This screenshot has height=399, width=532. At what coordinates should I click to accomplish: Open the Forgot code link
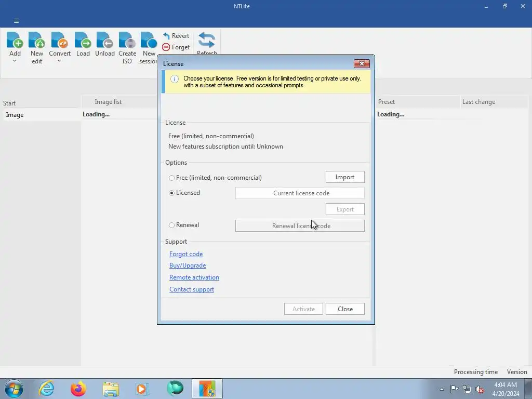(x=186, y=254)
